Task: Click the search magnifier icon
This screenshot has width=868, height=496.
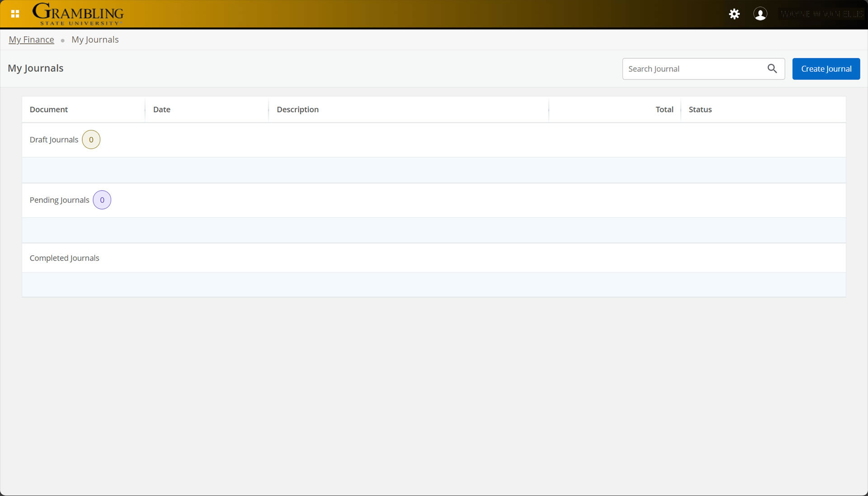Action: pos(772,69)
